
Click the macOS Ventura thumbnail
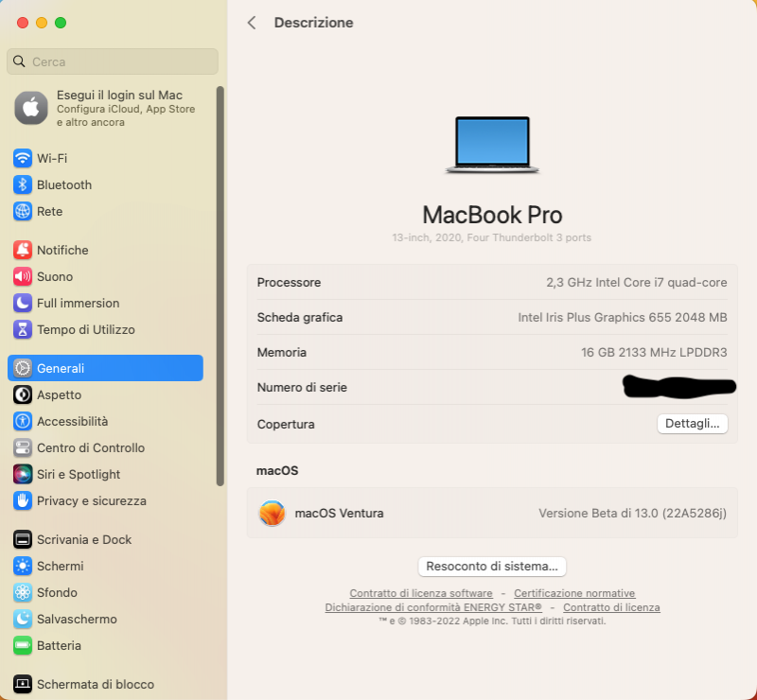(x=272, y=513)
